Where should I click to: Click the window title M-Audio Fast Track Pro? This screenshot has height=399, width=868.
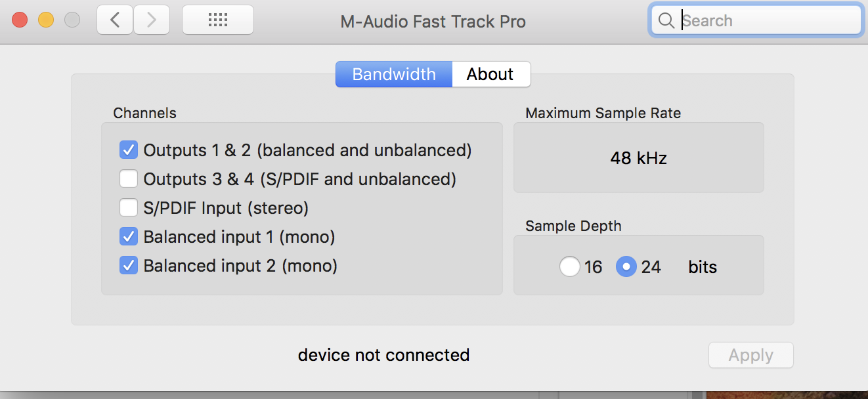click(433, 22)
